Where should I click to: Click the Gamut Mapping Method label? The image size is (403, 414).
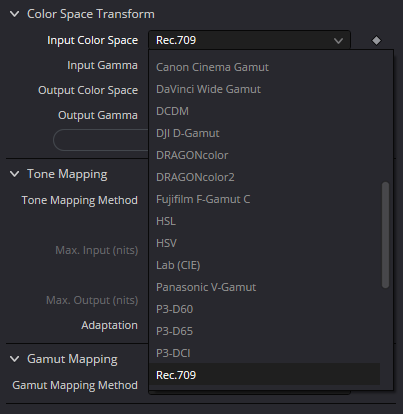[75, 385]
